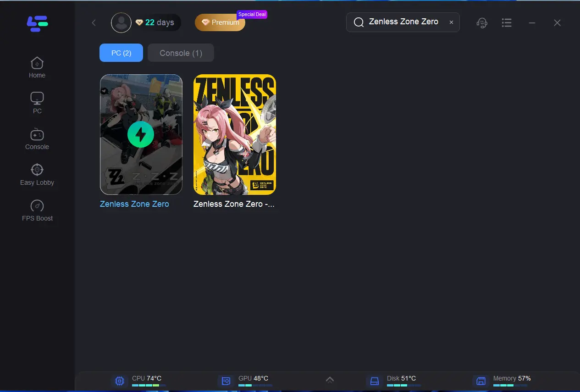Click the Premium button
Screen dimensions: 580x392
pos(220,22)
